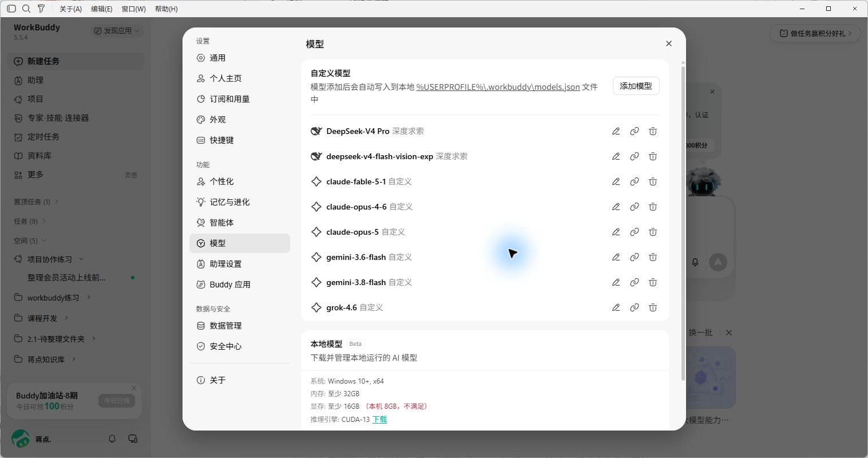The width and height of the screenshot is (868, 458).
Task: Close the settings dialog
Action: (668, 44)
